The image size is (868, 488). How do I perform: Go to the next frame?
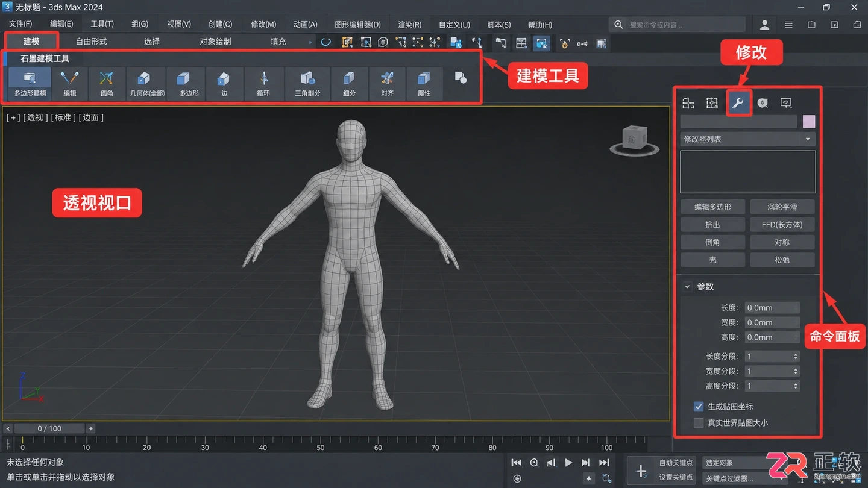click(x=585, y=463)
